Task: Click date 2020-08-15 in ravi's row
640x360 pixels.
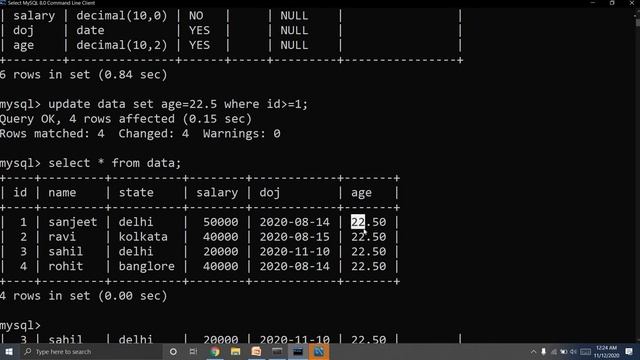Action: point(294,237)
